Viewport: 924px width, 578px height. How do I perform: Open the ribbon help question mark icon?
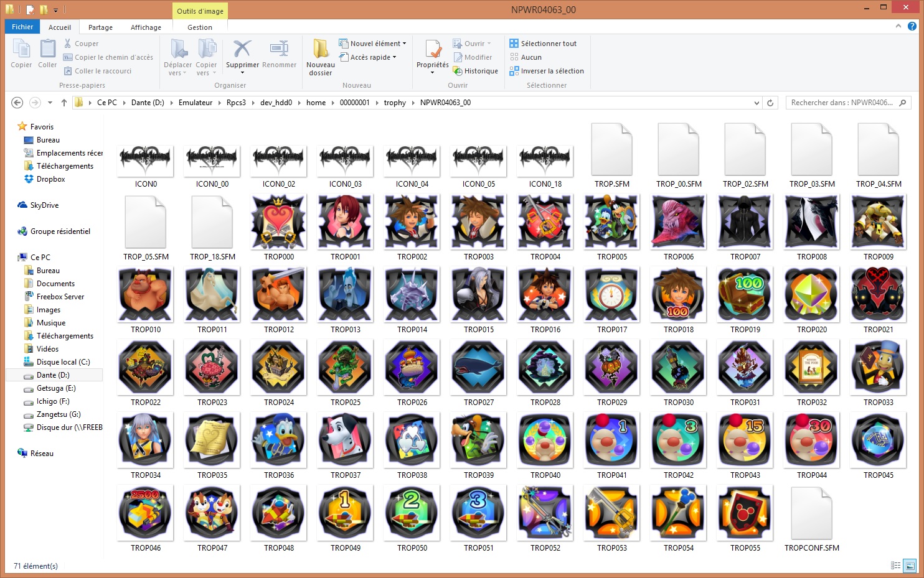(912, 26)
